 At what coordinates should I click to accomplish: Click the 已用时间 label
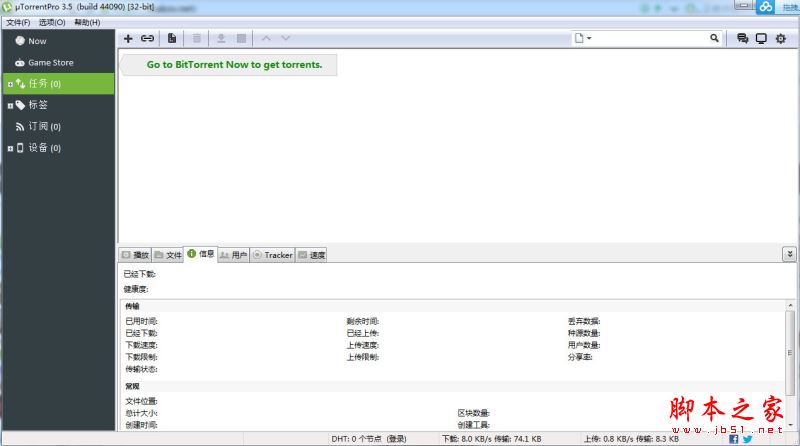click(x=141, y=321)
